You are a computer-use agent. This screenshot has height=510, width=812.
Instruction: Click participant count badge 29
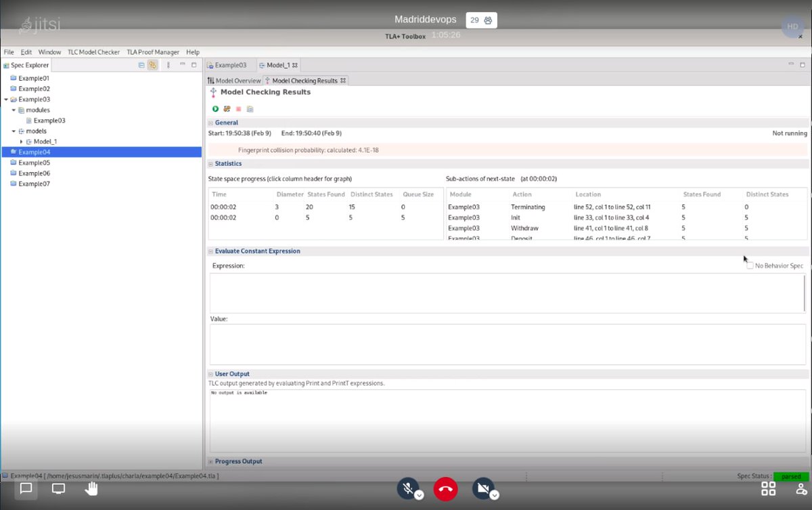[x=481, y=20]
